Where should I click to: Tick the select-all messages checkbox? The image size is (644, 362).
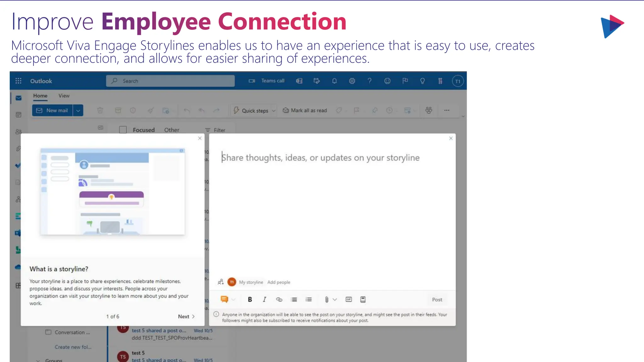[x=123, y=130]
